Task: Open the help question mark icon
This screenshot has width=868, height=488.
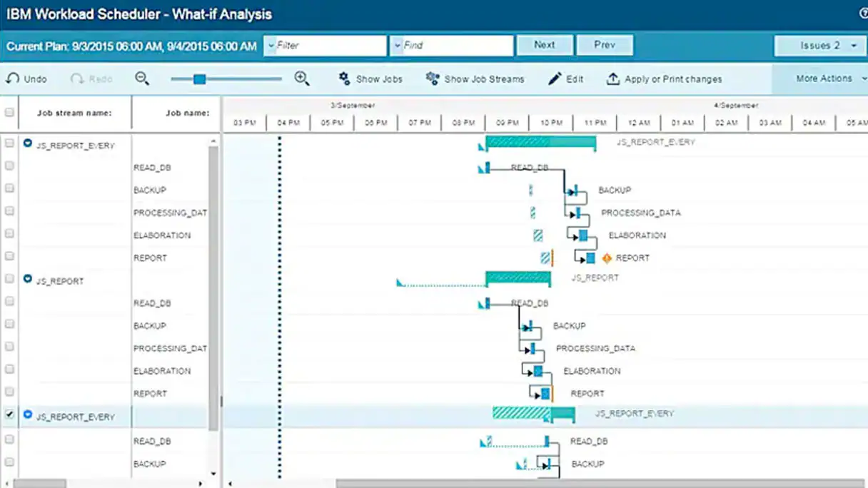Action: click(862, 14)
